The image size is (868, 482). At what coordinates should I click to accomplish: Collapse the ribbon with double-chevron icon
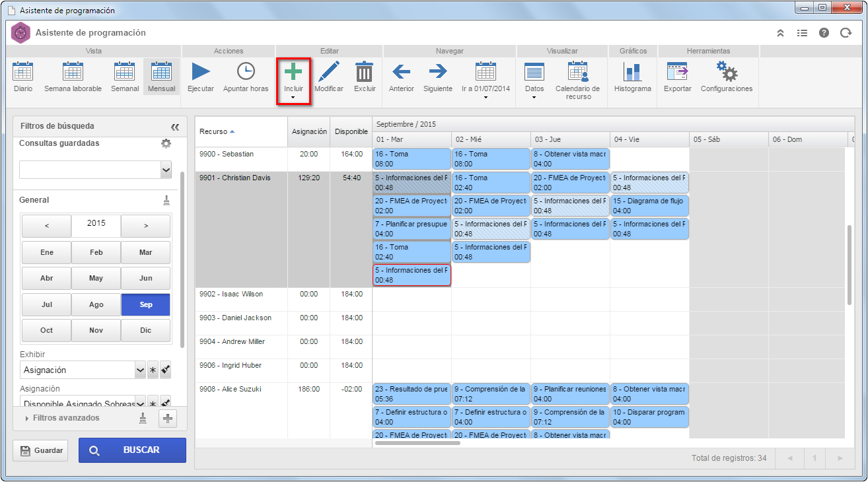coord(780,33)
